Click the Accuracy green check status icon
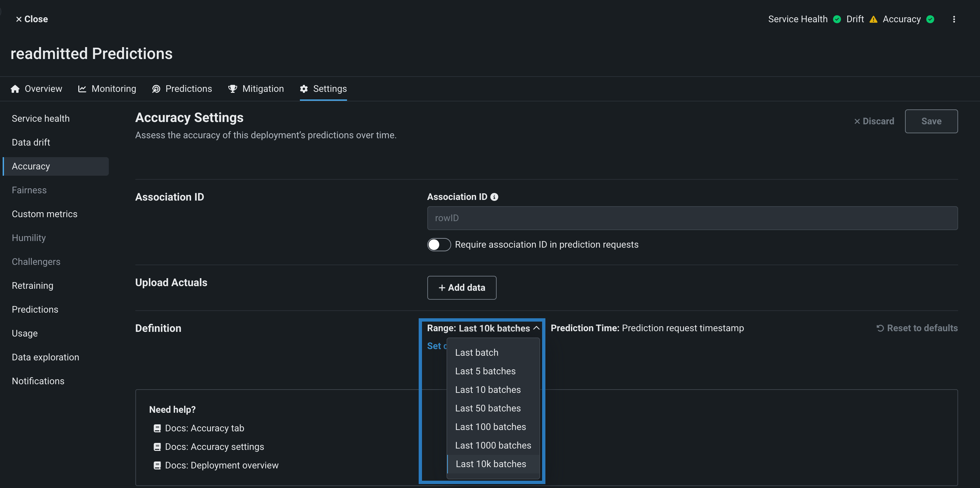Image resolution: width=980 pixels, height=488 pixels. (x=930, y=19)
